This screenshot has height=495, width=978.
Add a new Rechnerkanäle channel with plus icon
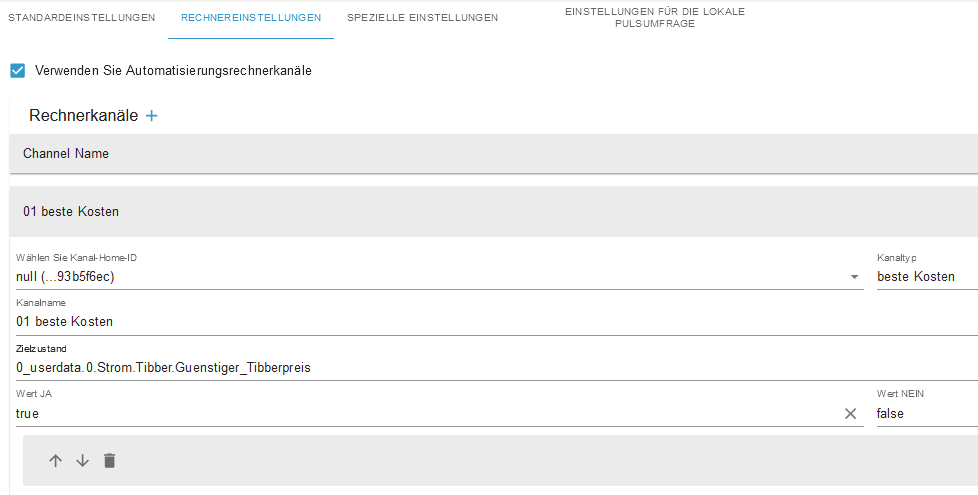pos(152,116)
